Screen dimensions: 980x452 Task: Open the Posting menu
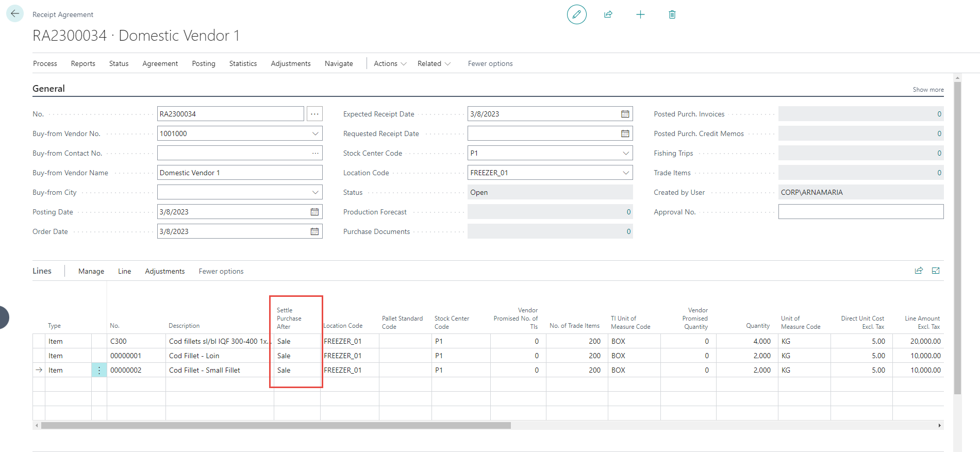tap(204, 63)
